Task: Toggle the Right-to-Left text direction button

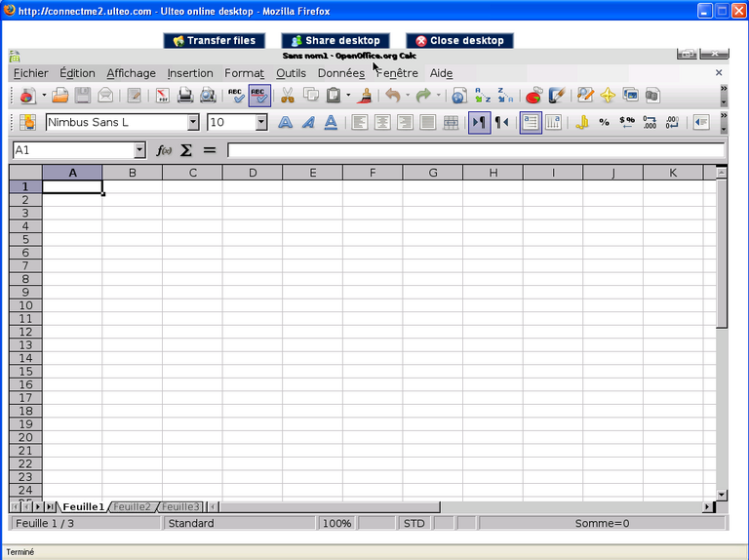Action: [501, 122]
